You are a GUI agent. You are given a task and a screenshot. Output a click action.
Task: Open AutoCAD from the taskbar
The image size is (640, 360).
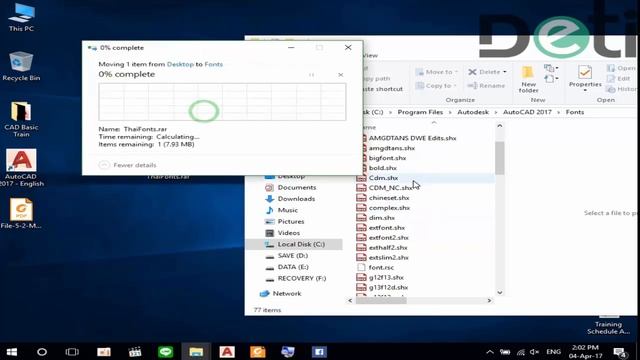point(227,352)
